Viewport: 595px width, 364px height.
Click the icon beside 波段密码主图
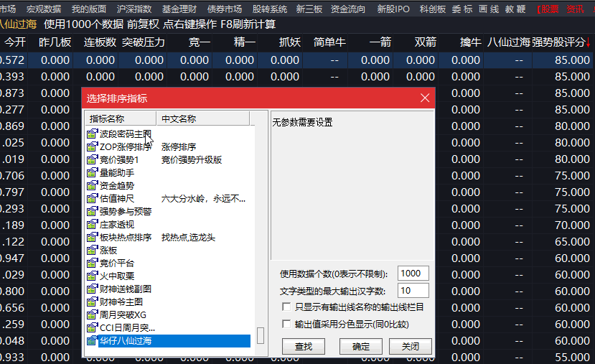click(92, 134)
